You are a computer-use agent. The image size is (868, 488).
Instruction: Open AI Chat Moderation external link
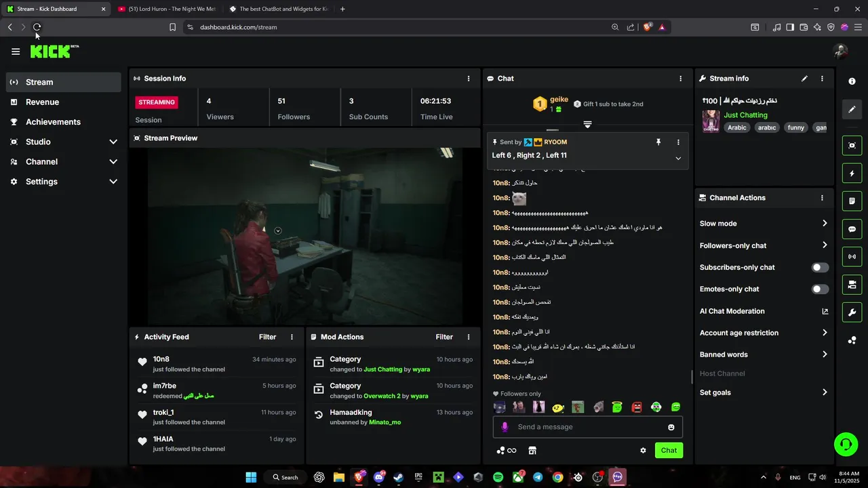[x=825, y=311]
